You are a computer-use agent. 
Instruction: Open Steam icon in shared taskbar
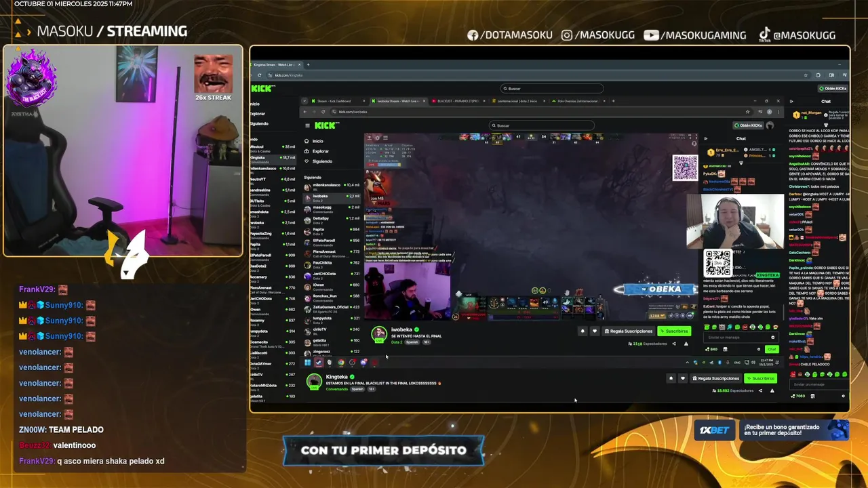pyautogui.click(x=319, y=363)
